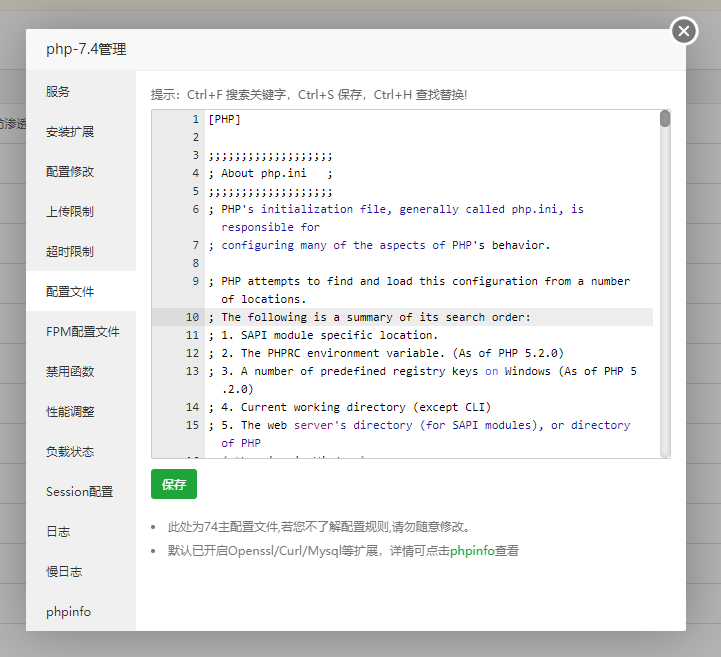Open the 禁用函数 tab
The width and height of the screenshot is (721, 657).
[x=81, y=371]
